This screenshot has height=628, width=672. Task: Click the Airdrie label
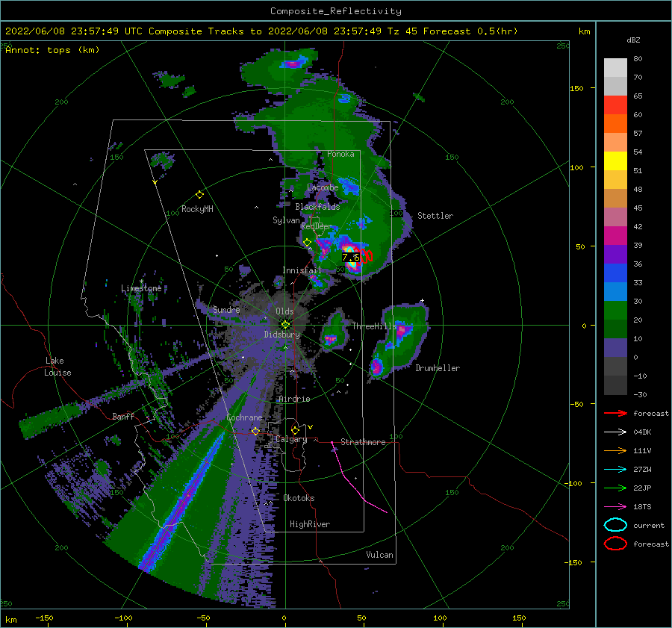point(294,399)
